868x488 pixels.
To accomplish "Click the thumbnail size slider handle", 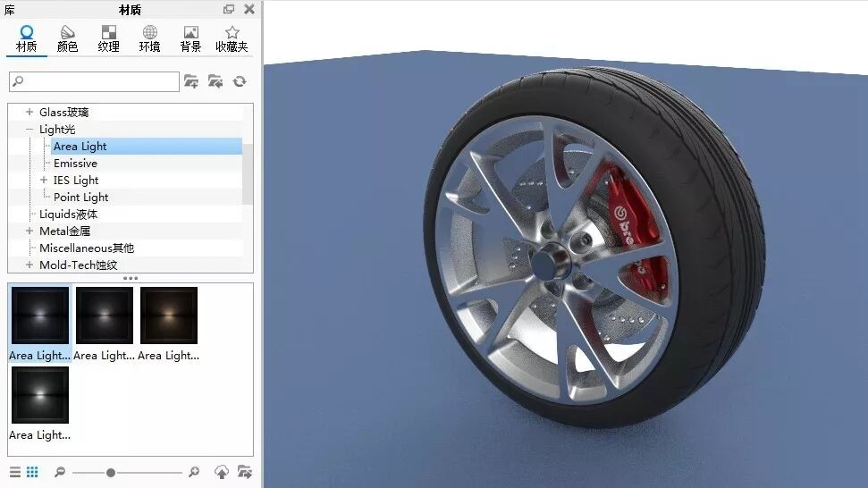I will click(x=111, y=473).
